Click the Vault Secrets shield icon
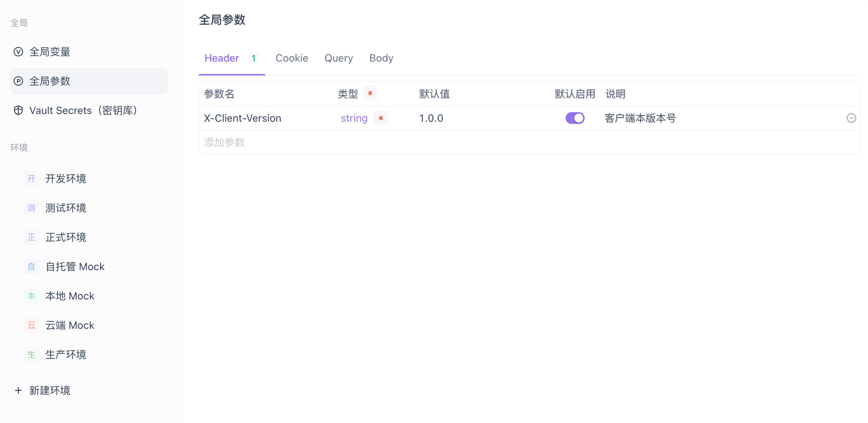 coord(18,110)
